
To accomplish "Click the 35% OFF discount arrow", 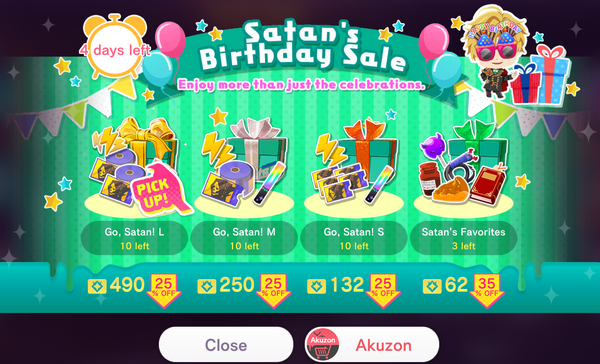I will point(487,290).
